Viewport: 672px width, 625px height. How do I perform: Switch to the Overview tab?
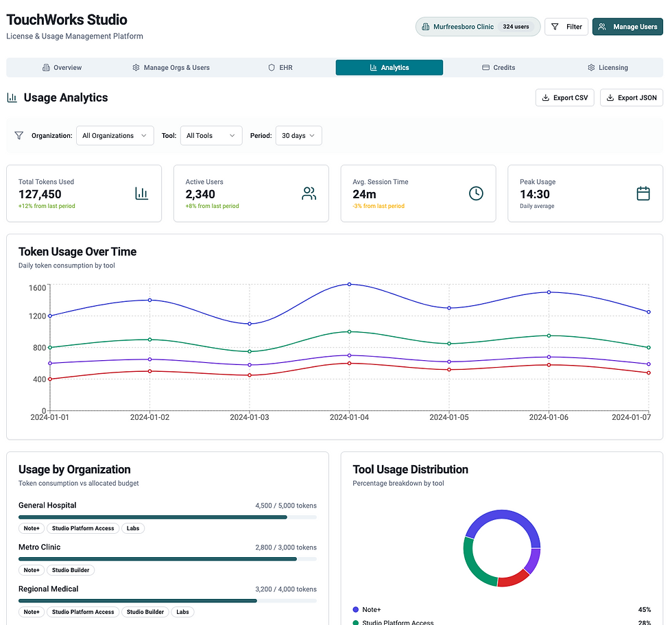click(62, 67)
